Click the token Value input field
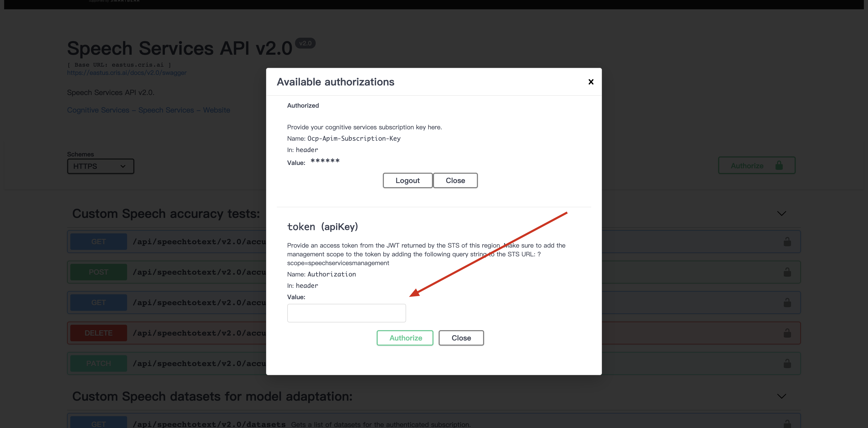This screenshot has width=868, height=428. tap(346, 313)
